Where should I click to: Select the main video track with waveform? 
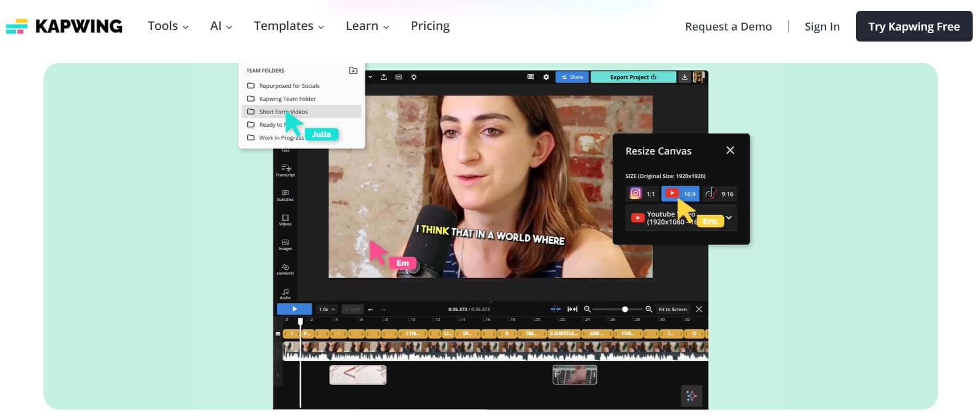tap(495, 351)
